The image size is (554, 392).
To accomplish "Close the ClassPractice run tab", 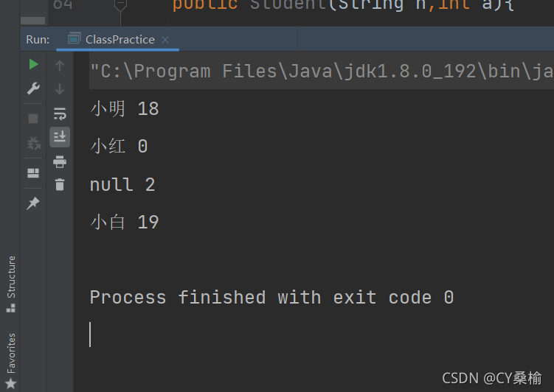I will pyautogui.click(x=165, y=40).
